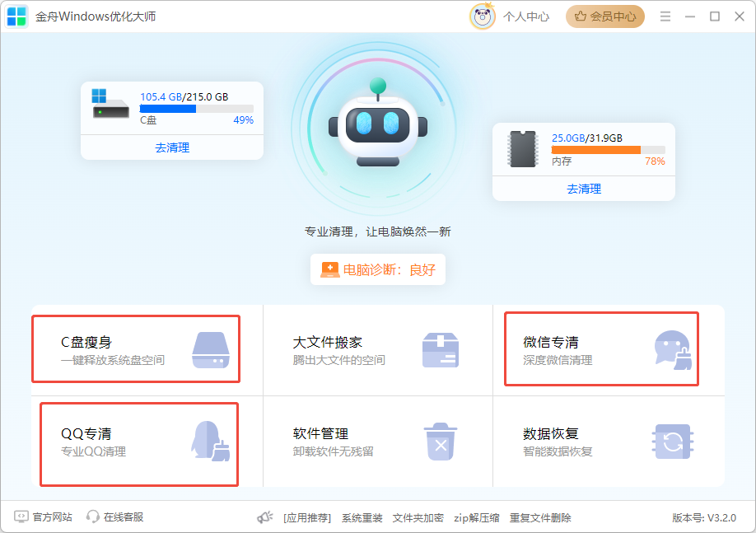Open 个人中心 personal center

pyautogui.click(x=526, y=16)
